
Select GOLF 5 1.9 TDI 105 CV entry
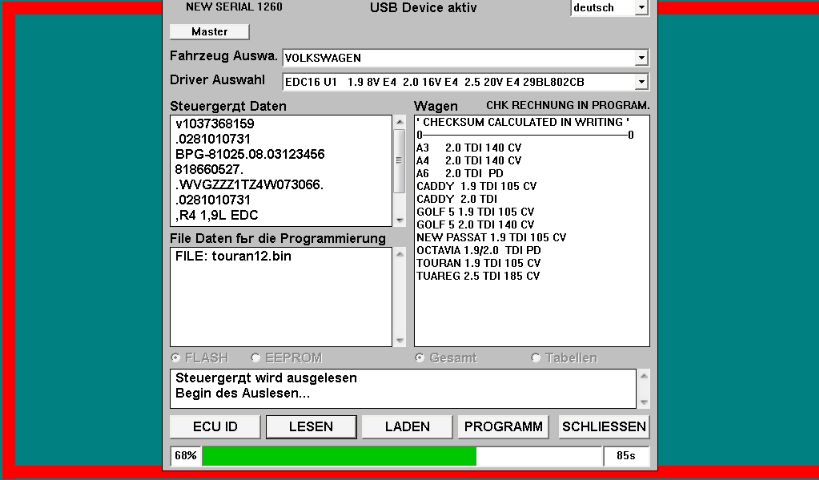point(475,212)
